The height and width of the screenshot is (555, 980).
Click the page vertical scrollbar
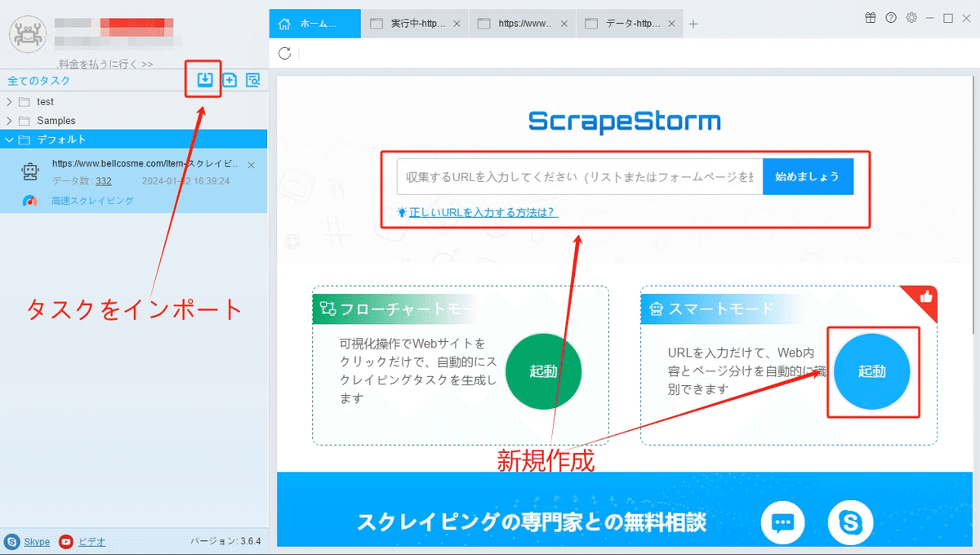pos(974,204)
